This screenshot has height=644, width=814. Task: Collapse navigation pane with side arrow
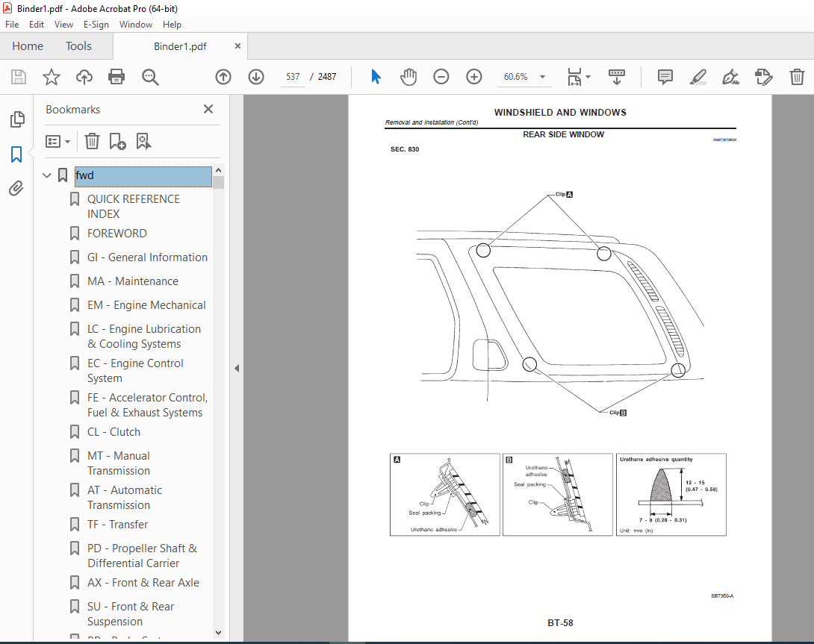click(237, 369)
